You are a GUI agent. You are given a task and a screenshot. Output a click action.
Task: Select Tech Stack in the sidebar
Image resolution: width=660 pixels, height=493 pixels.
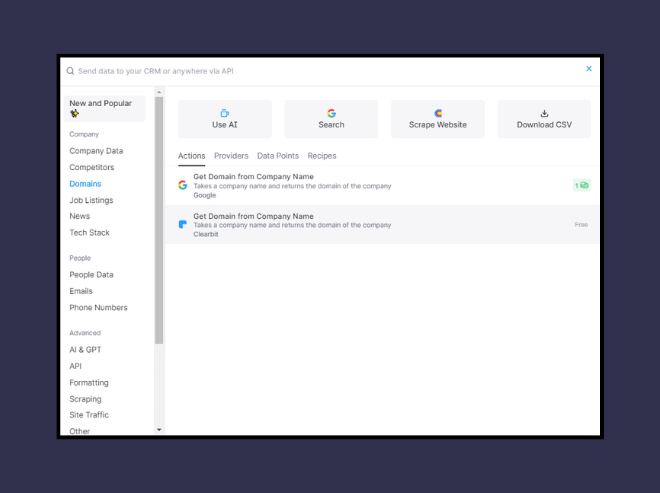tap(89, 232)
